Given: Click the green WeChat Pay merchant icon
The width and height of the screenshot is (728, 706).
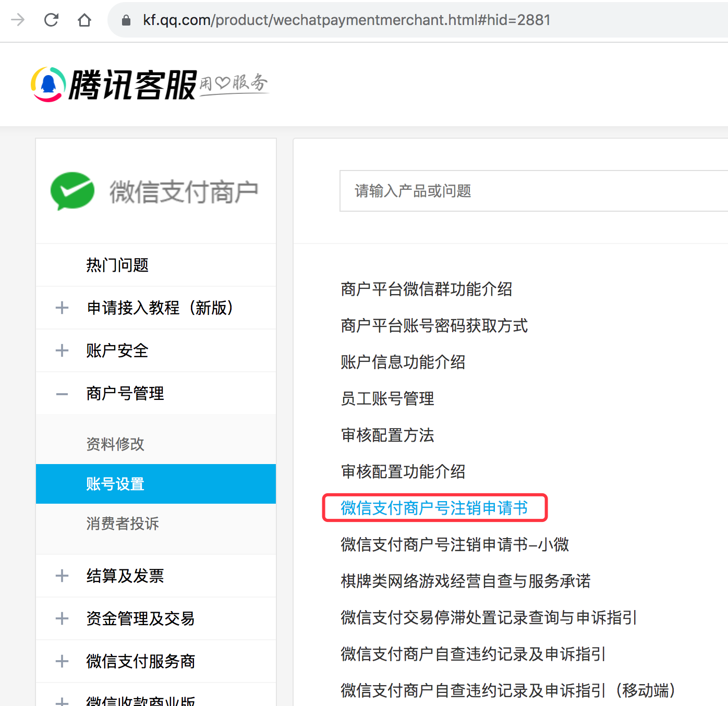Looking at the screenshot, I should pos(72,191).
